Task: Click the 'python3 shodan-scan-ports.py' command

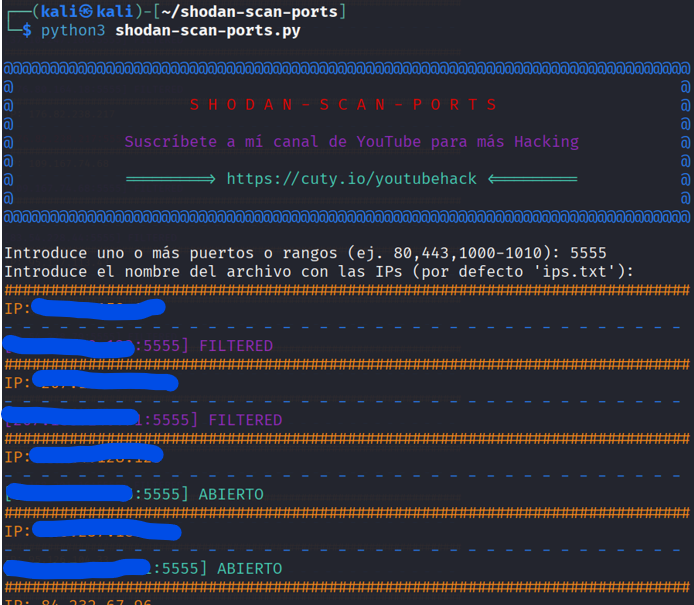Action: pyautogui.click(x=170, y=31)
